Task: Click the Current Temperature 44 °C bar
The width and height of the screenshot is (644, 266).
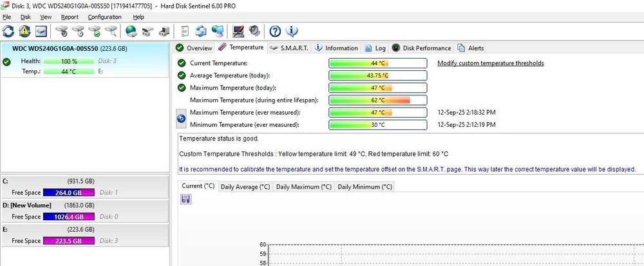Action: [378, 63]
